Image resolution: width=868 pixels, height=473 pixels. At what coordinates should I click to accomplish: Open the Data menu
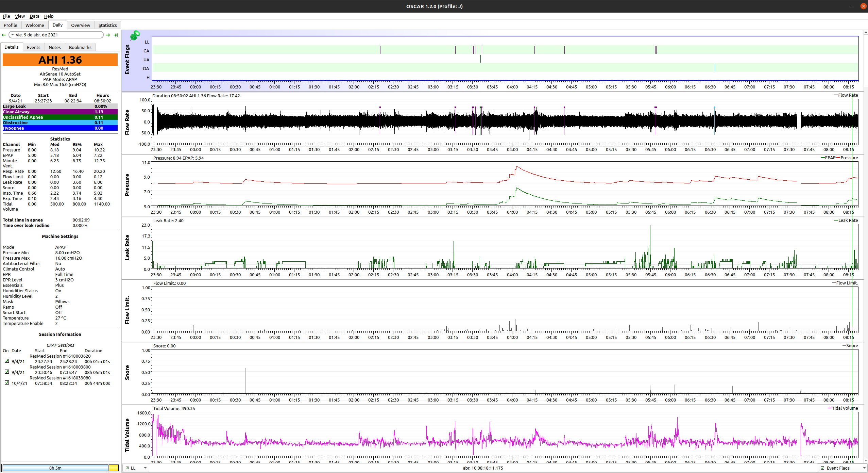click(34, 16)
